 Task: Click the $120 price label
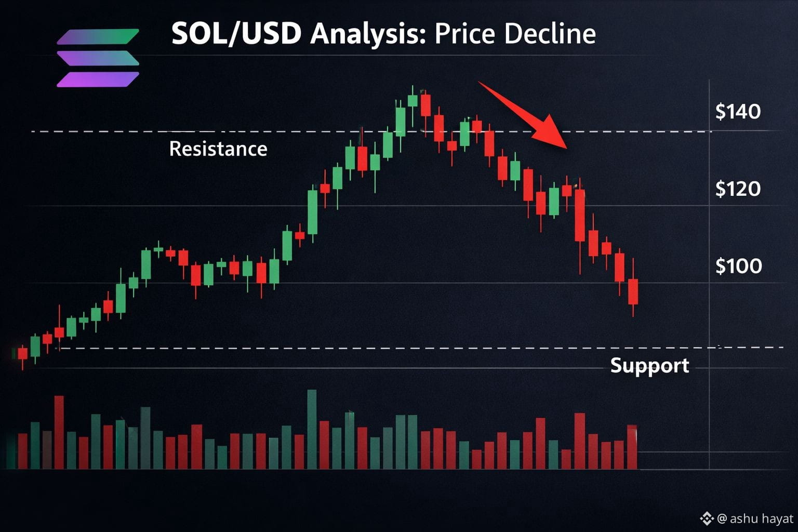click(738, 189)
